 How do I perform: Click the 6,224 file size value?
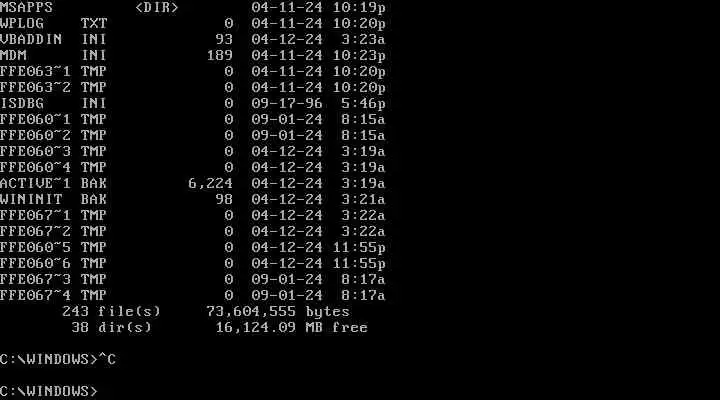[210, 184]
